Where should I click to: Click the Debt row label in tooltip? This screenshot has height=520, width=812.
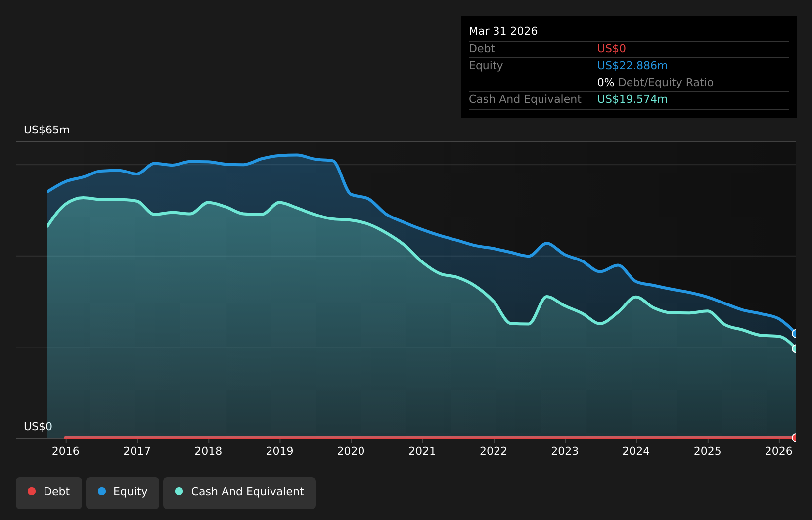click(x=482, y=49)
